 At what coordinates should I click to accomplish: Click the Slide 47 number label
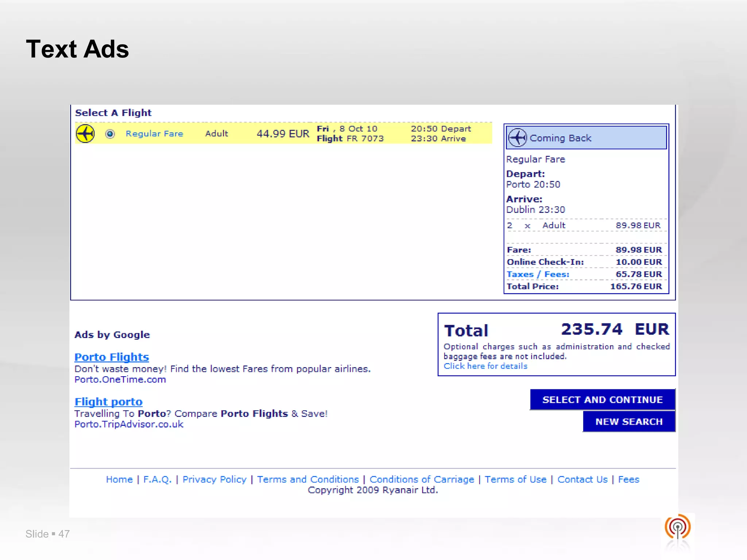47,534
